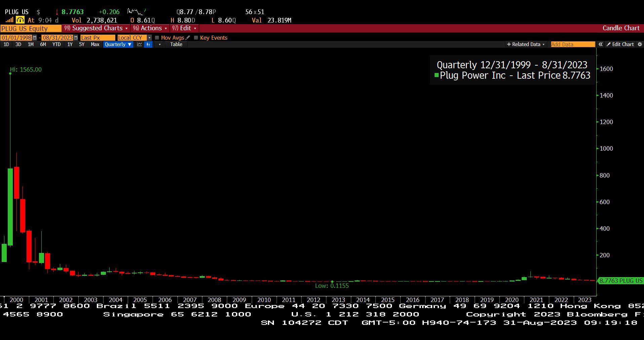Click the 2023 year label on time axis
The height and width of the screenshot is (340, 644).
(x=585, y=300)
